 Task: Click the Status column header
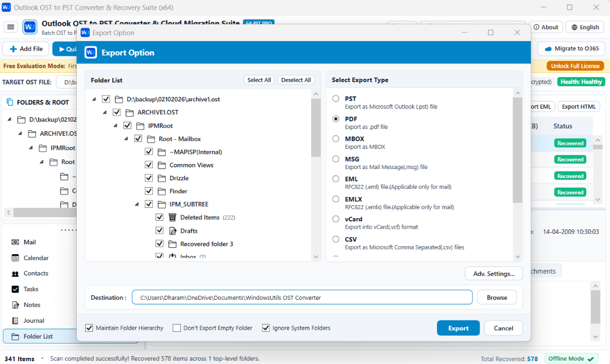pos(563,126)
